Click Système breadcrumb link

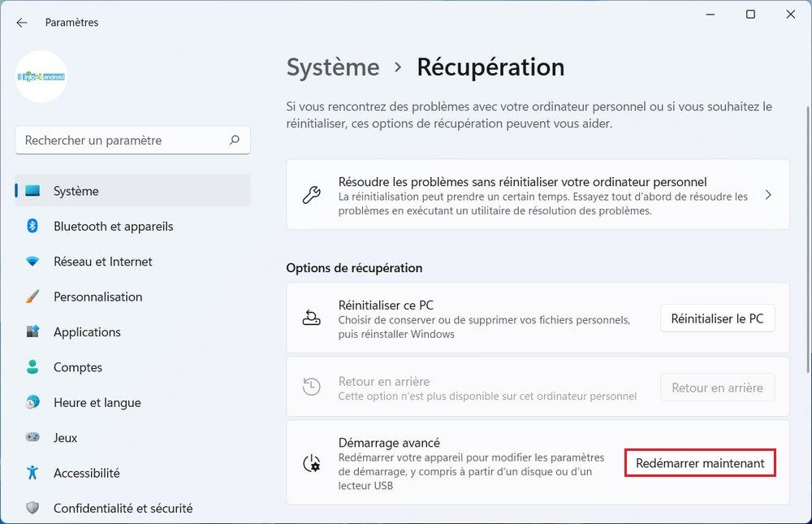pos(333,67)
